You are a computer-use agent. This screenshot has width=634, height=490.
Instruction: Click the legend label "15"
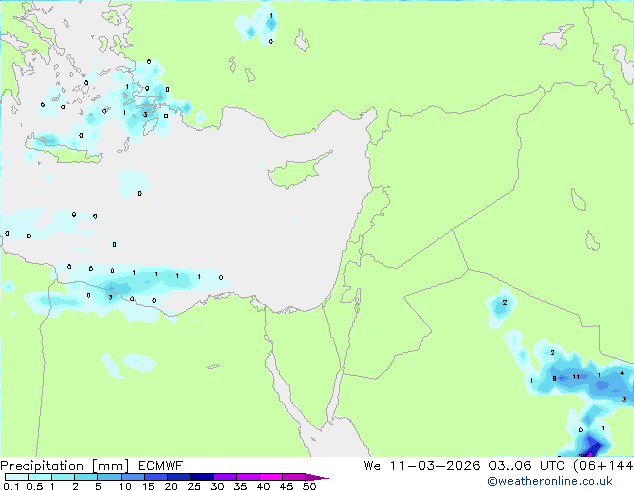(x=148, y=486)
